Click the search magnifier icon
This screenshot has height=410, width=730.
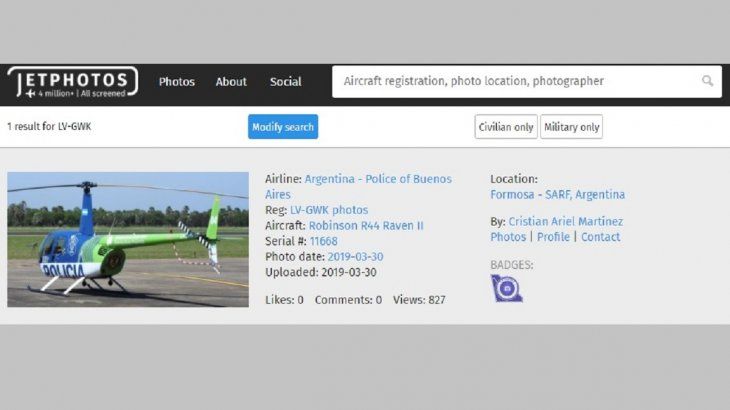pos(707,82)
